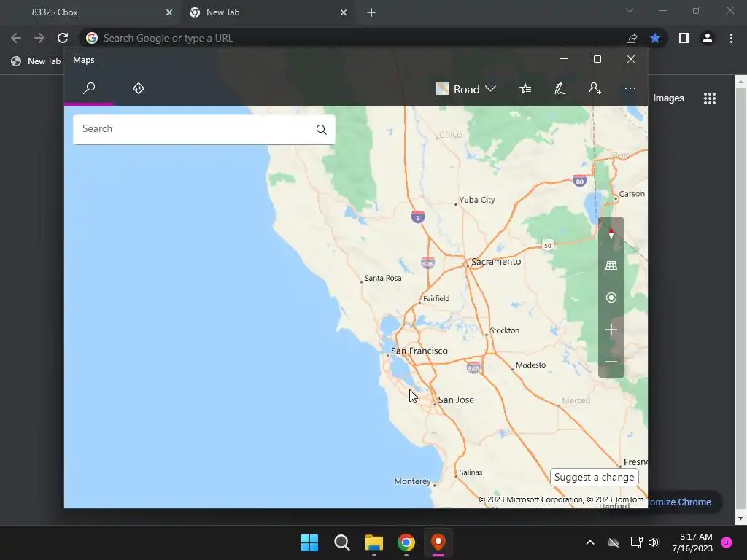
Task: Click the Salinas city label
Action: (471, 472)
